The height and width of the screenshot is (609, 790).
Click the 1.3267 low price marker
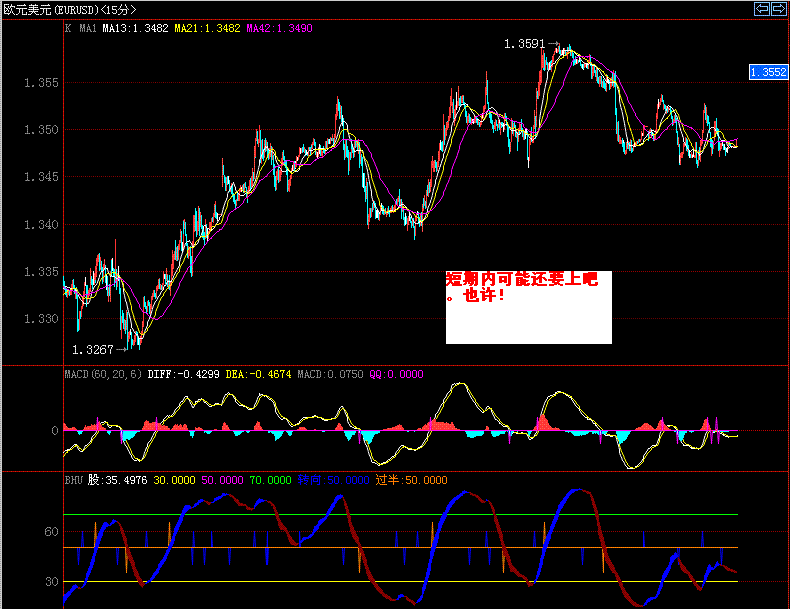93,350
